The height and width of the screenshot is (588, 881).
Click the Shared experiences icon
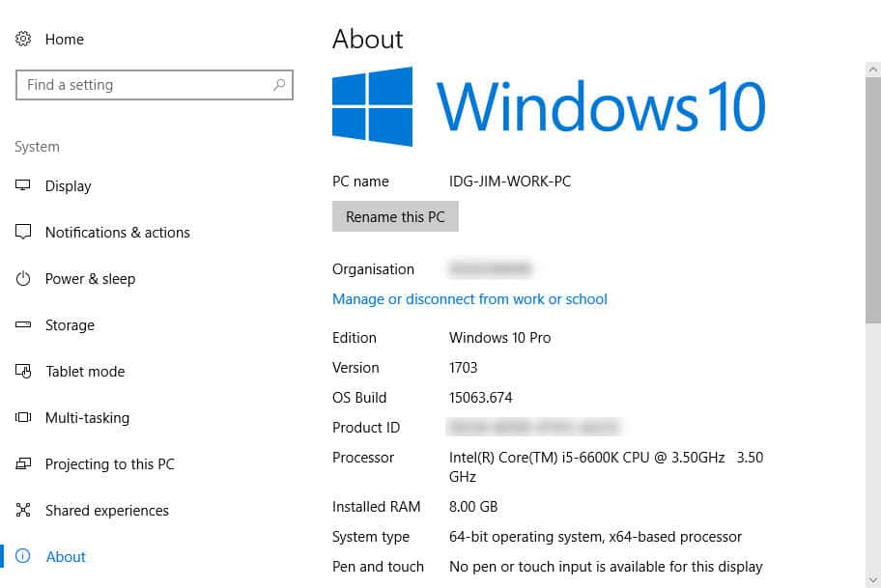click(23, 511)
